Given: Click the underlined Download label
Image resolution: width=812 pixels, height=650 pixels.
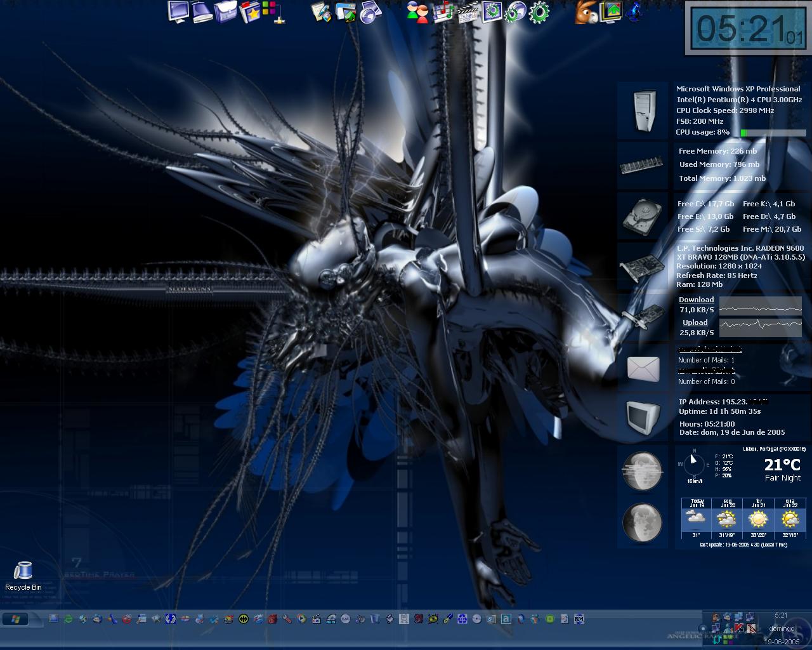Looking at the screenshot, I should click(x=696, y=300).
